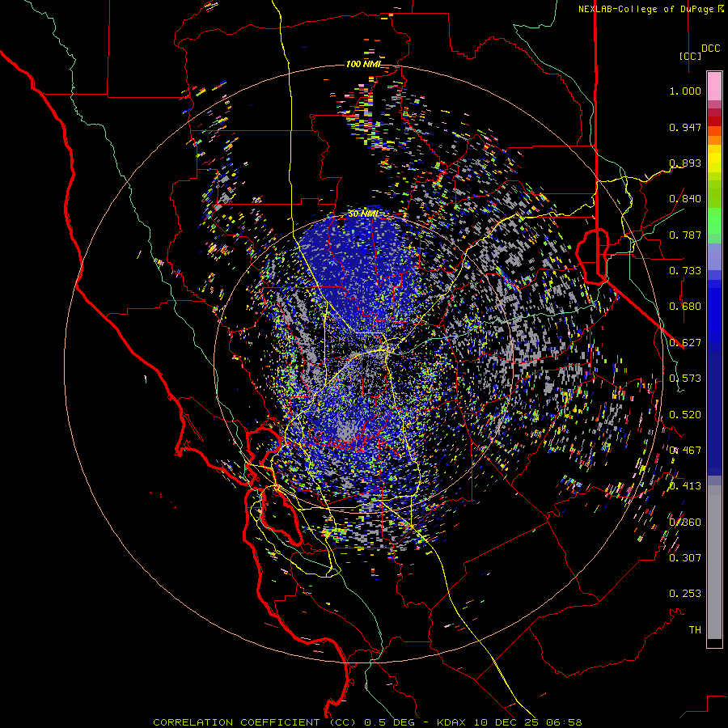Screen dimensions: 728x728
Task: Select the 0.360 legend value
Action: point(685,523)
